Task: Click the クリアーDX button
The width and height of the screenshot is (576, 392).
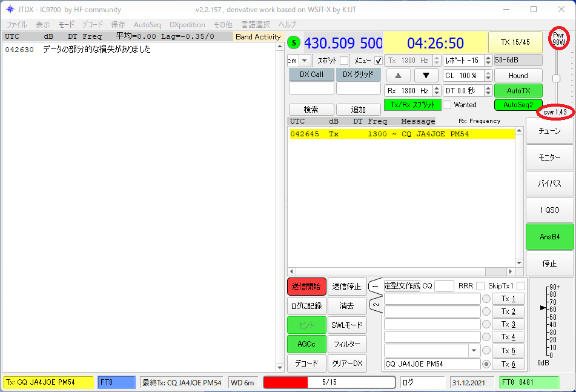Action: (x=347, y=364)
